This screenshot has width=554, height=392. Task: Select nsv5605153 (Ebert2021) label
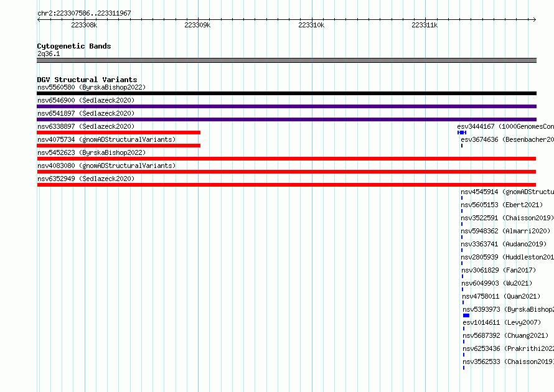(x=502, y=205)
